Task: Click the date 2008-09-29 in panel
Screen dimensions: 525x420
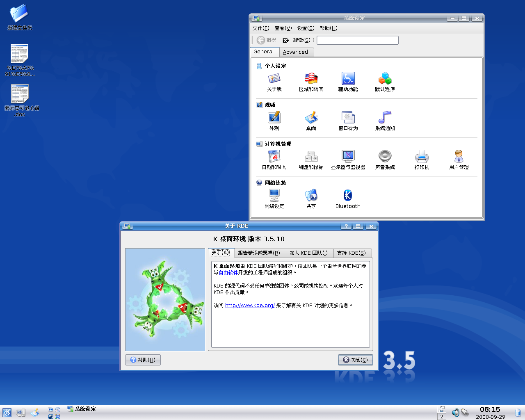Action: (x=491, y=417)
